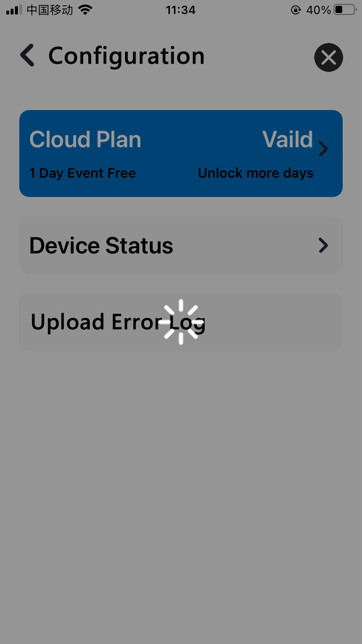362x644 pixels.
Task: Tap the 40% battery percentage
Action: (x=319, y=10)
